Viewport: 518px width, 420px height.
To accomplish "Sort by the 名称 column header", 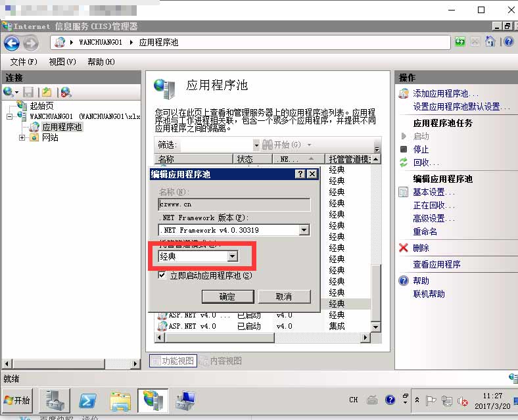I will click(193, 159).
